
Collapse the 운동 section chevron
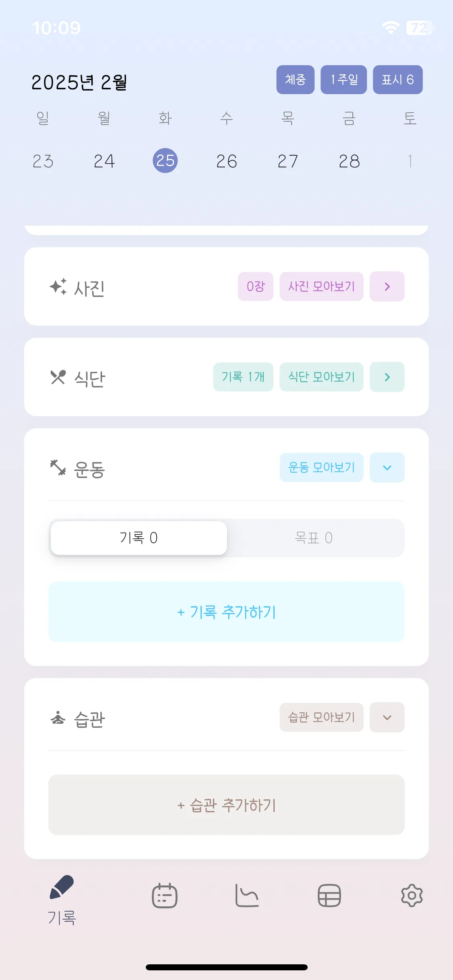(x=387, y=467)
